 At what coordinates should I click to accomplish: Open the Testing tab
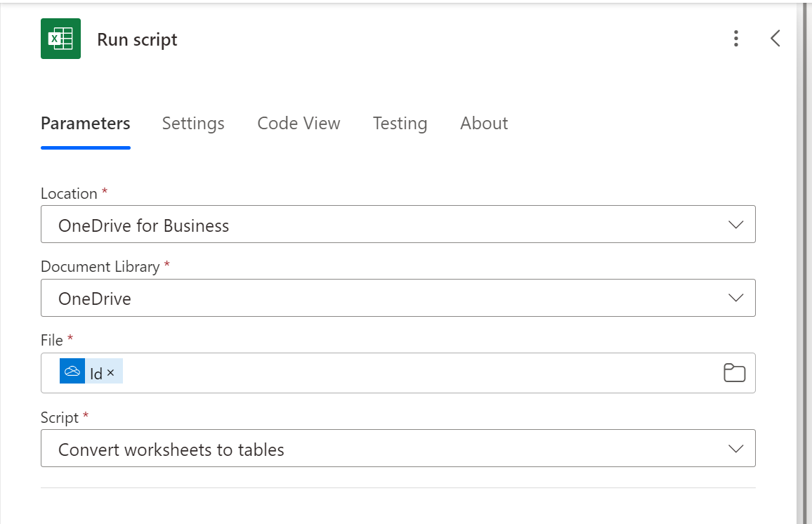400,124
